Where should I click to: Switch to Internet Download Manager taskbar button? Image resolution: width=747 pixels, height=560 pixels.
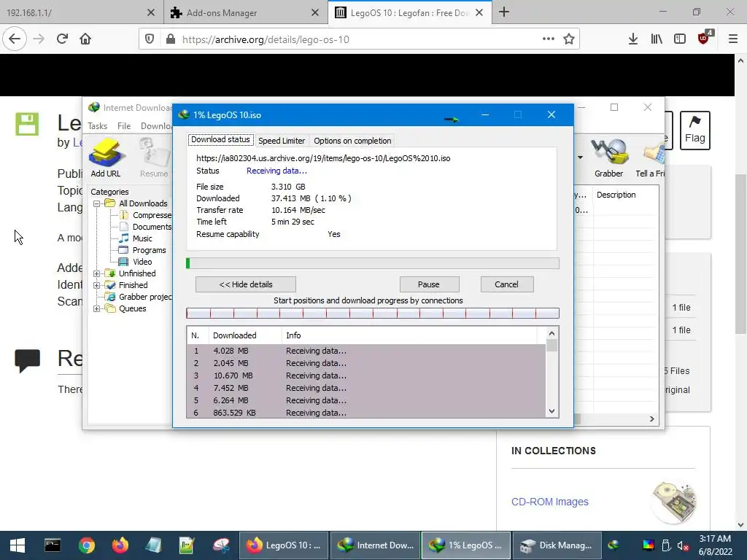[x=376, y=545]
